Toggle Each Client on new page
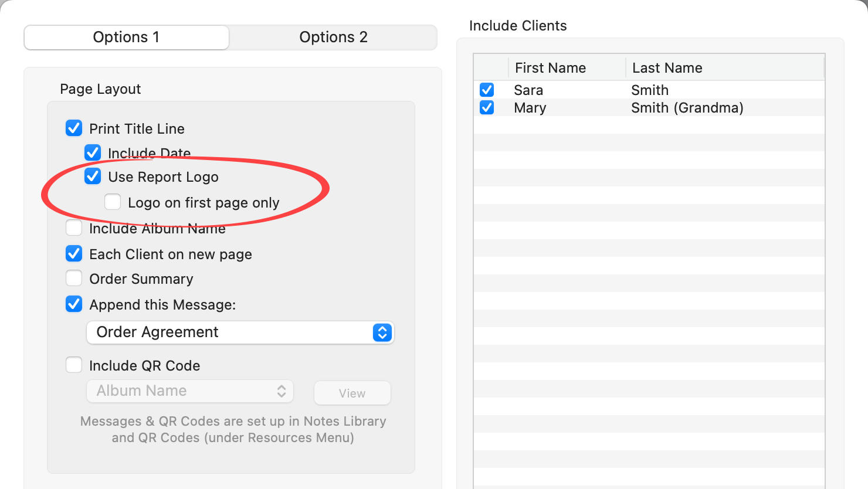Viewport: 868px width, 489px height. (74, 254)
